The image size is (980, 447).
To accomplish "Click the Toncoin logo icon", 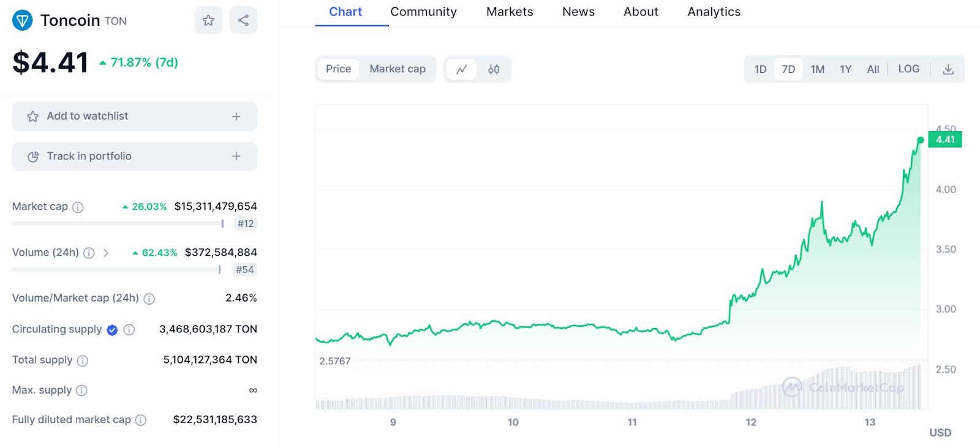I will 23,21.
